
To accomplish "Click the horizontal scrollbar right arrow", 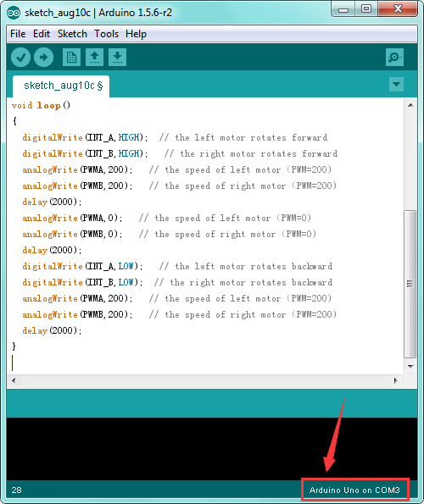I will pos(396,380).
